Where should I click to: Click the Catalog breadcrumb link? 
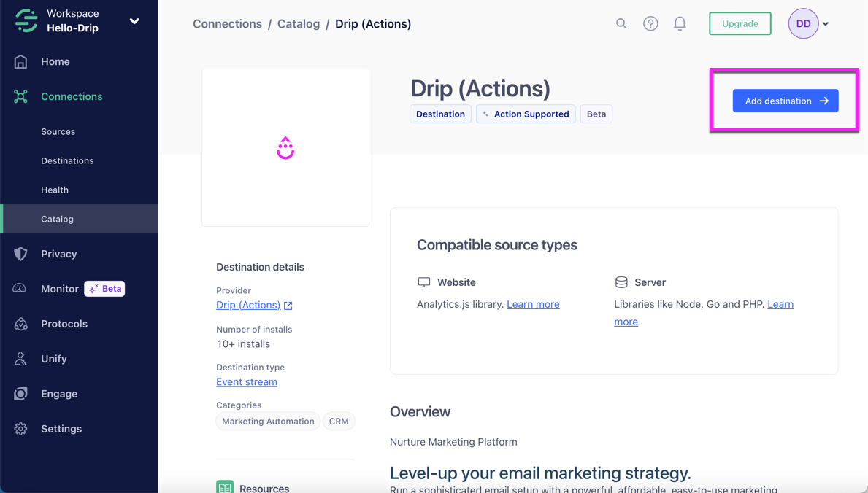click(299, 24)
